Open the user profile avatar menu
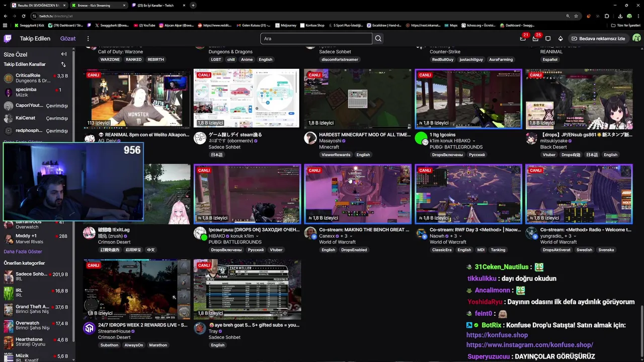The height and width of the screenshot is (362, 644). pyautogui.click(x=636, y=38)
